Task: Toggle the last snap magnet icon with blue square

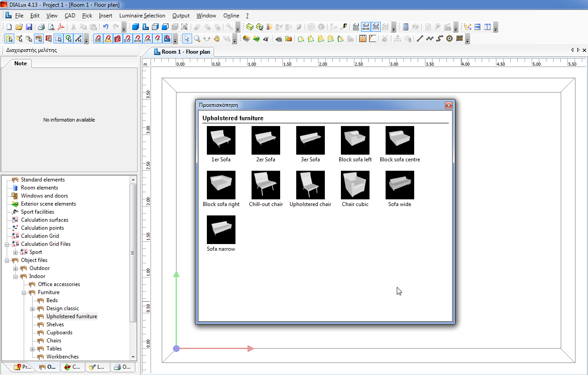Action: tap(167, 39)
